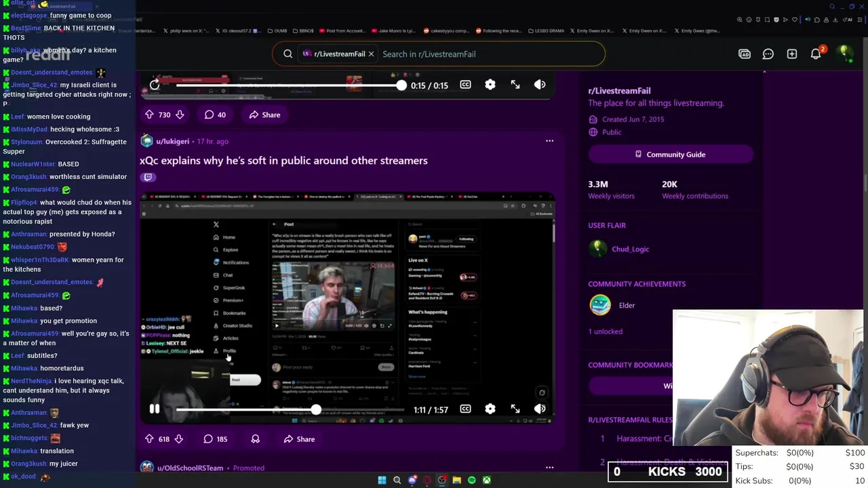Open Reddit chat icon

(x=768, y=54)
